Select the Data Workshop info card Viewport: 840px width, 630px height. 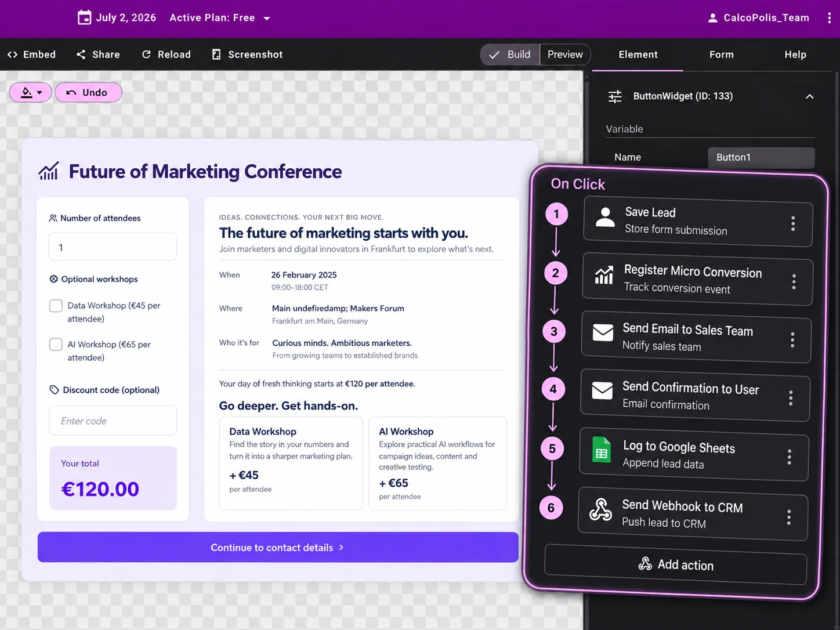point(291,464)
